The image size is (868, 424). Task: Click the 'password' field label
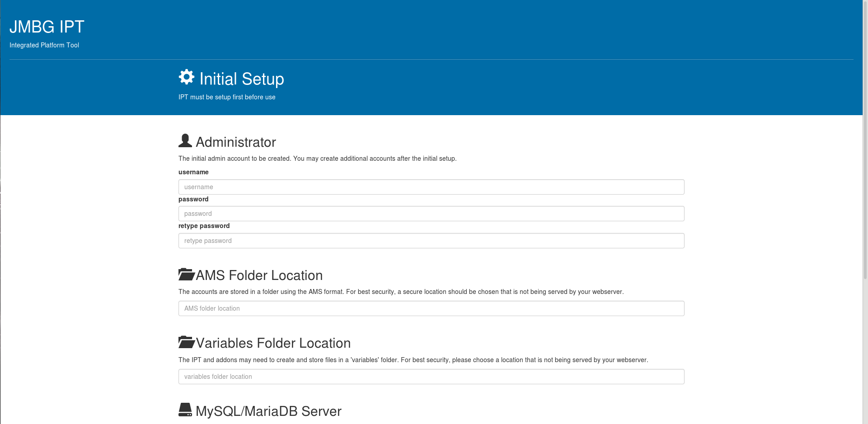click(x=193, y=199)
